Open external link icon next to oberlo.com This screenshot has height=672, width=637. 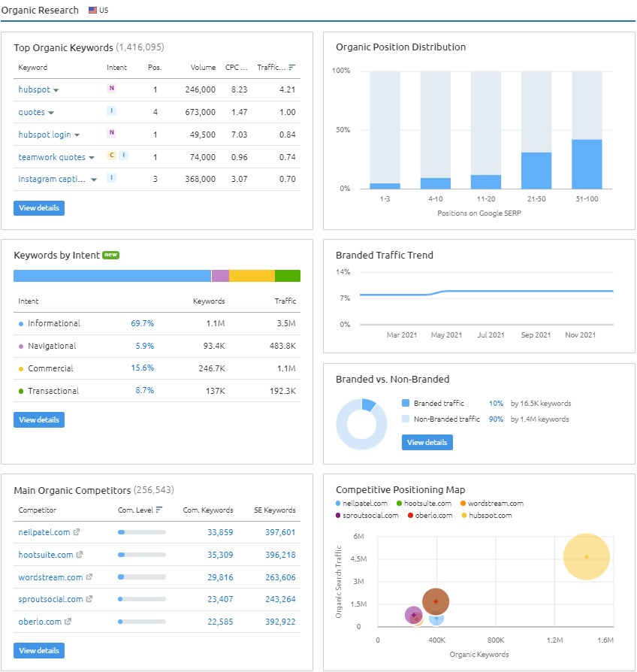coord(68,622)
